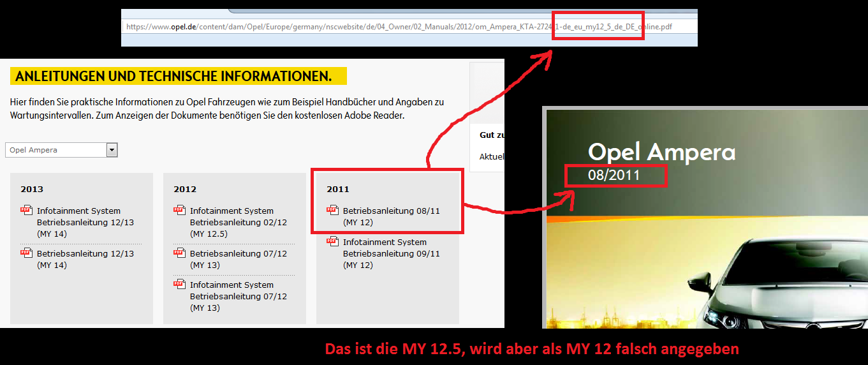Click PDF icon for 2013 Infotainment System manual

(x=26, y=210)
